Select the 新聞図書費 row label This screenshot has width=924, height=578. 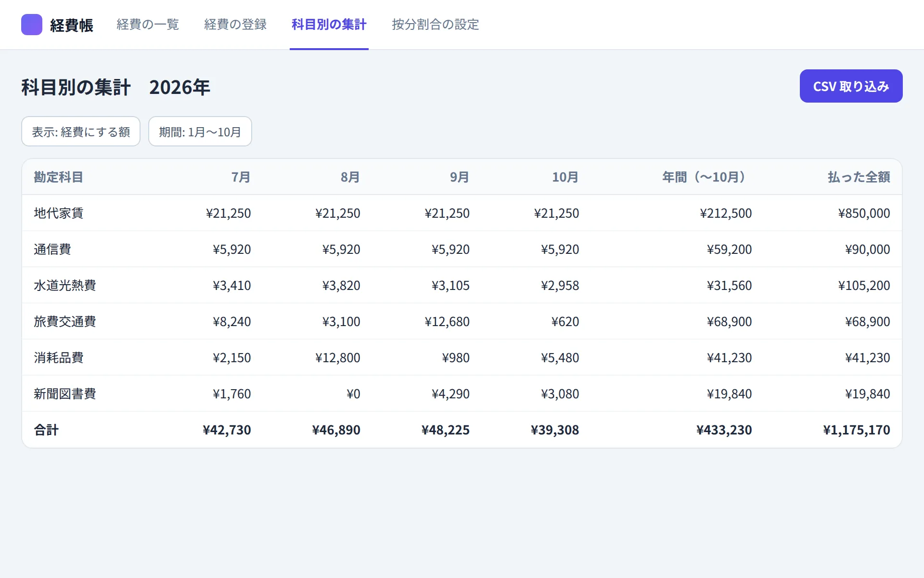(65, 394)
